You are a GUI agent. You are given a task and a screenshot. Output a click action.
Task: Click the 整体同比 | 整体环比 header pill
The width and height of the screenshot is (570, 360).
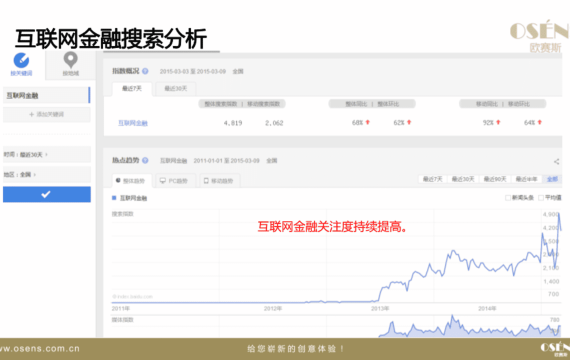tap(372, 104)
